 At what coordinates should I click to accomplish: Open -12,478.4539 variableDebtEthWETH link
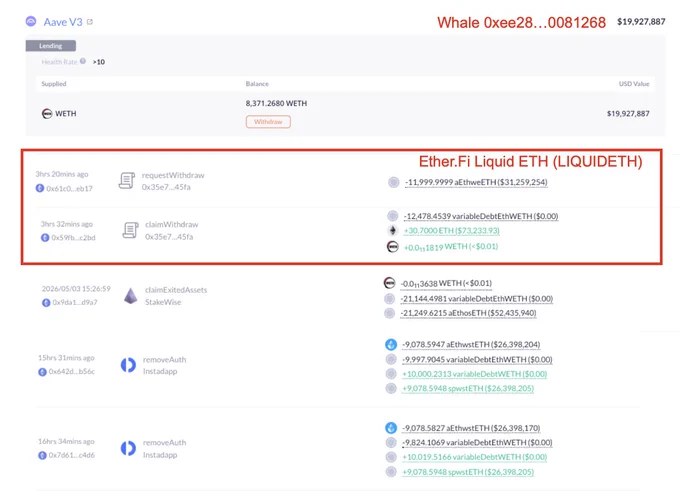(x=481, y=216)
